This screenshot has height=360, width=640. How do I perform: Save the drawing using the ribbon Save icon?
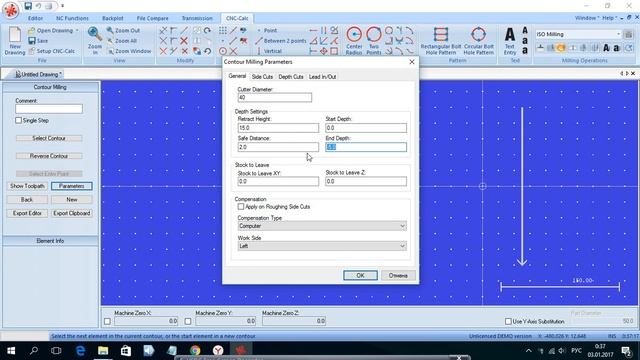tap(32, 41)
